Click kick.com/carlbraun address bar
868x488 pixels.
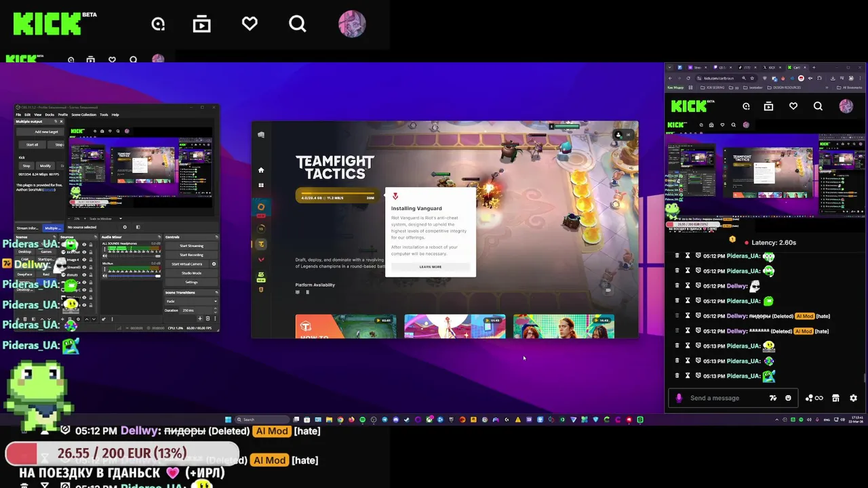click(x=726, y=78)
